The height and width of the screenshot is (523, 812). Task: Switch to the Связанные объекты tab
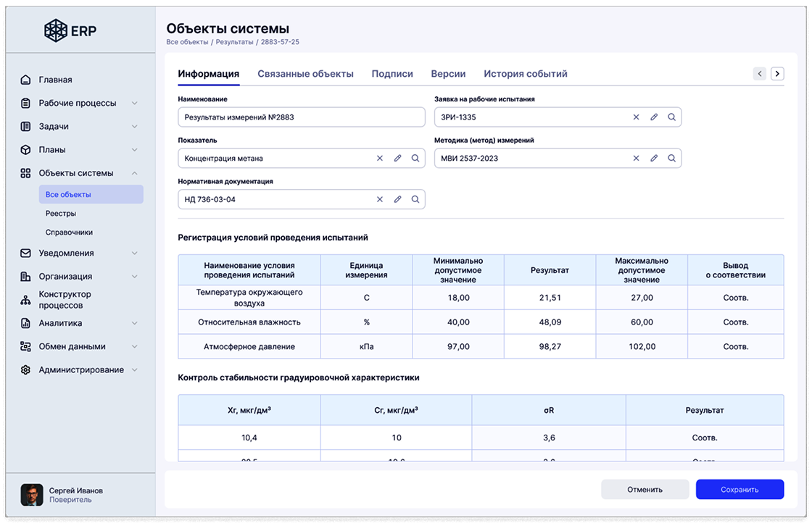[x=305, y=74]
